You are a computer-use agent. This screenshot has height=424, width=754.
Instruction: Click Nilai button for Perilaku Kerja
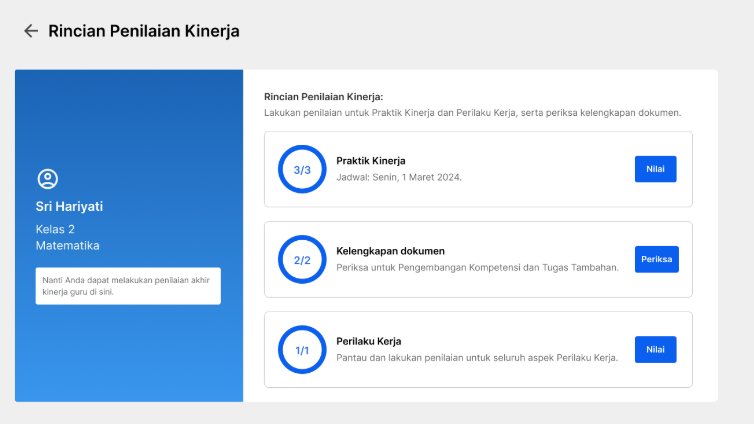point(655,349)
